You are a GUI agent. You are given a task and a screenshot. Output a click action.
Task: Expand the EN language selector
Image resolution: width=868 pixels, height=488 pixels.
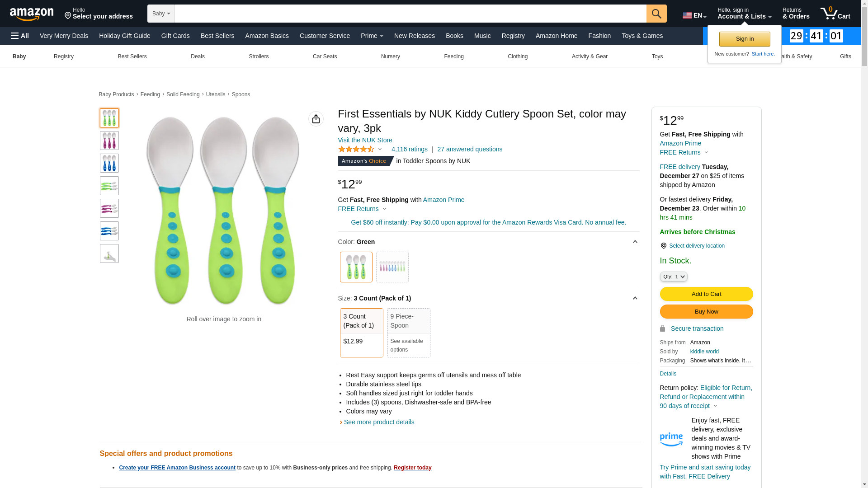tap(694, 16)
